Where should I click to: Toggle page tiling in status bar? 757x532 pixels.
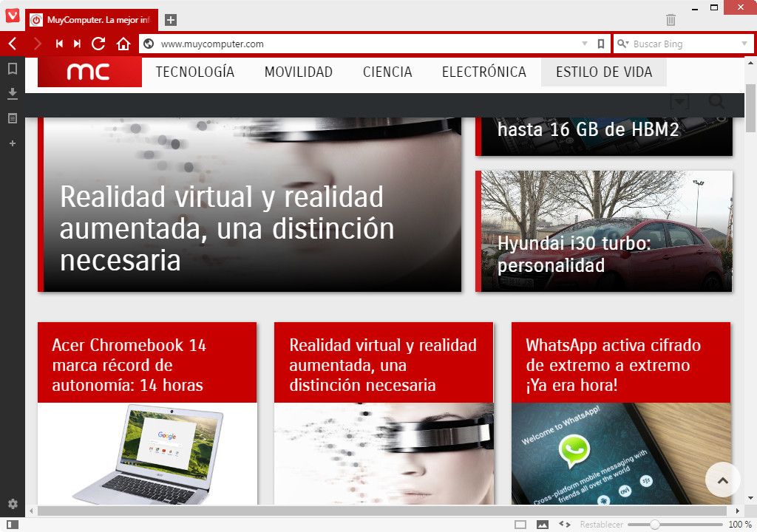[x=520, y=524]
